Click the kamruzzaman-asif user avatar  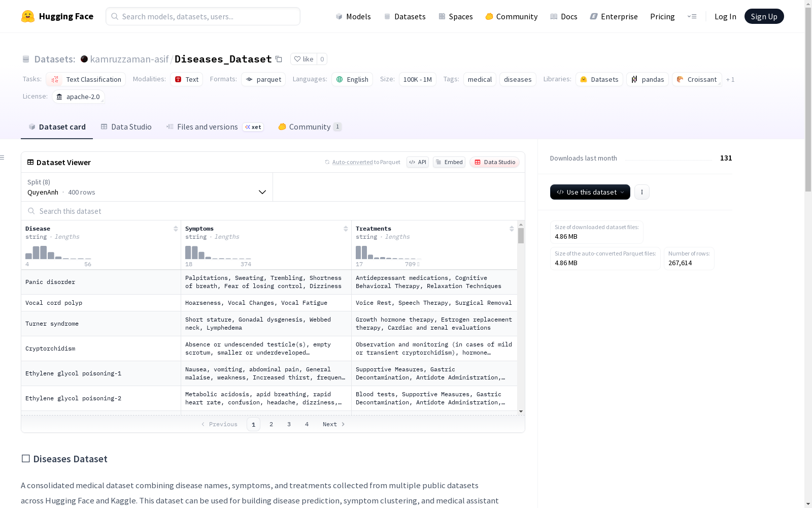(84, 59)
